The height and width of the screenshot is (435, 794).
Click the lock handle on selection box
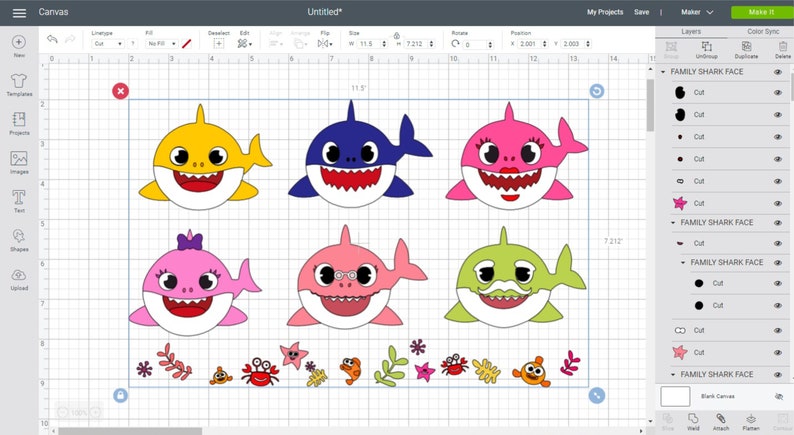tap(121, 395)
